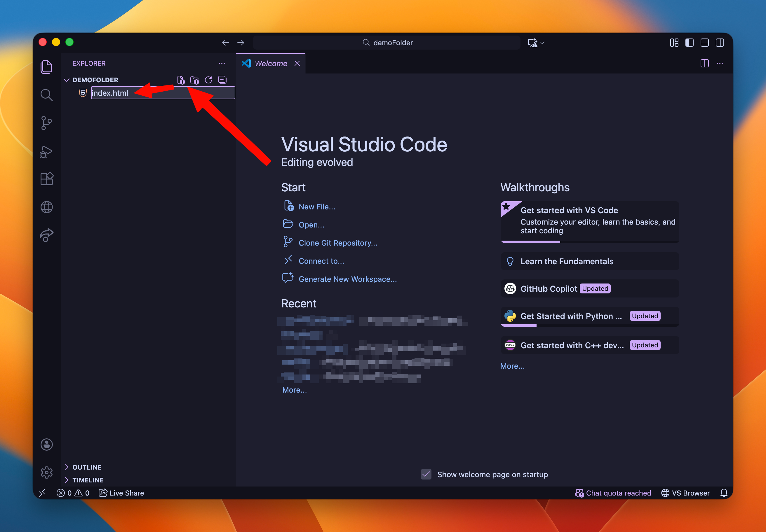Refresh the Explorer file list
This screenshot has width=766, height=532.
208,80
